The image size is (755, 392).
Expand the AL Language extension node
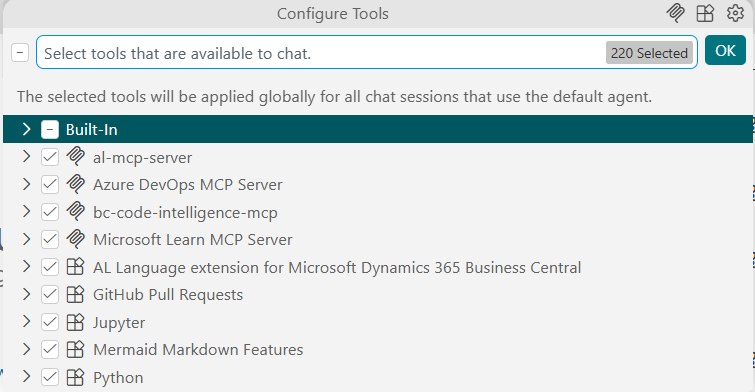pos(26,267)
